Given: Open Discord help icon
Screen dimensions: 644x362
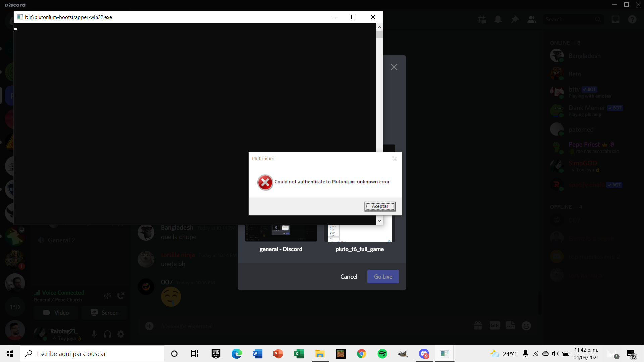Looking at the screenshot, I should click(x=632, y=19).
